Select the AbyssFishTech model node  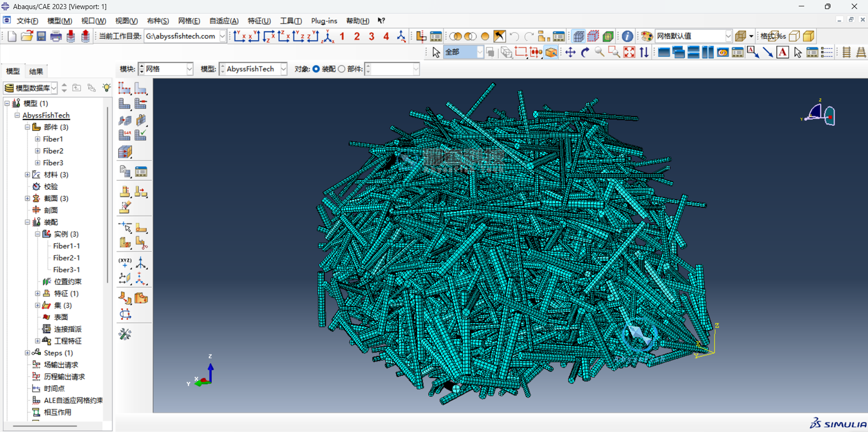click(46, 115)
